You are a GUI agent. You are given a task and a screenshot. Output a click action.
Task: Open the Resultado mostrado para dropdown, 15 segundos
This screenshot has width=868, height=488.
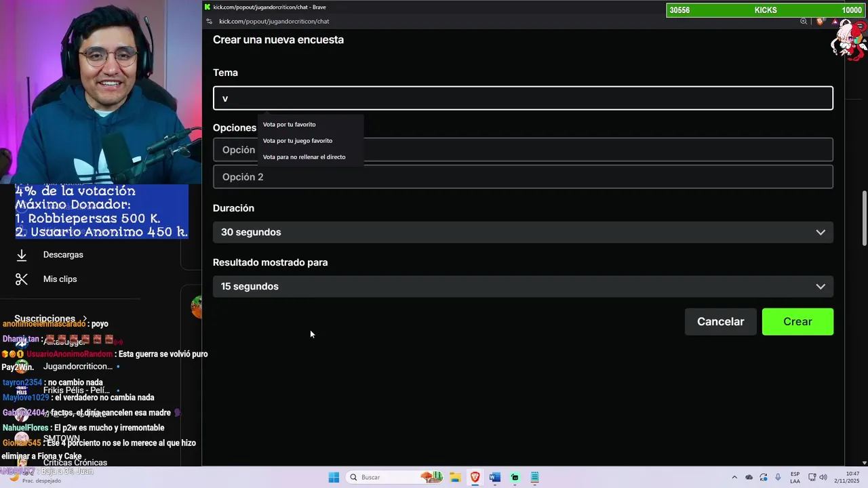click(x=523, y=287)
